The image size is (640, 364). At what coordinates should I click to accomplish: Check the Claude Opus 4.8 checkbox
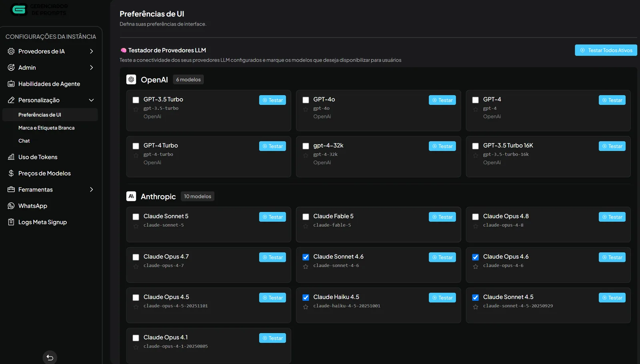476,217
